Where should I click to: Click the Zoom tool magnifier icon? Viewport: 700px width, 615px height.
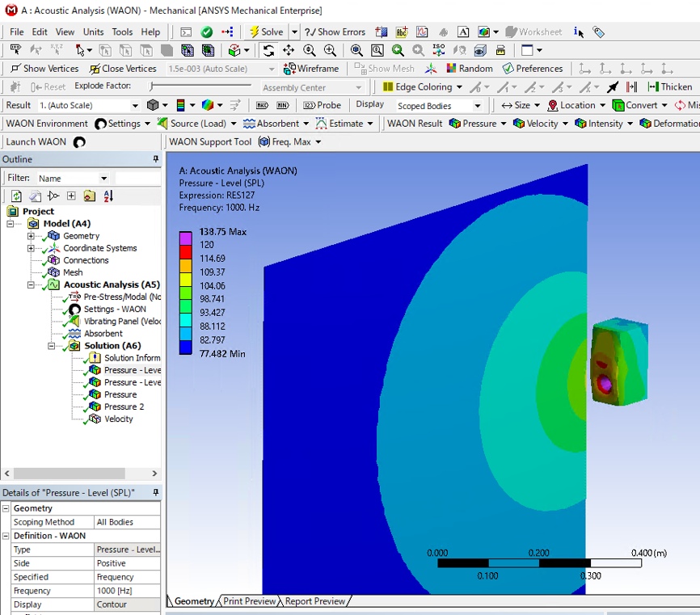pos(309,50)
